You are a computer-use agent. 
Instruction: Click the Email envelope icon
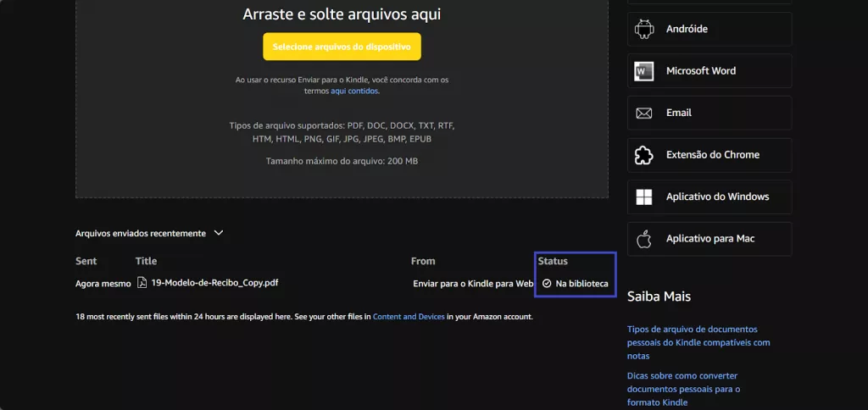644,113
